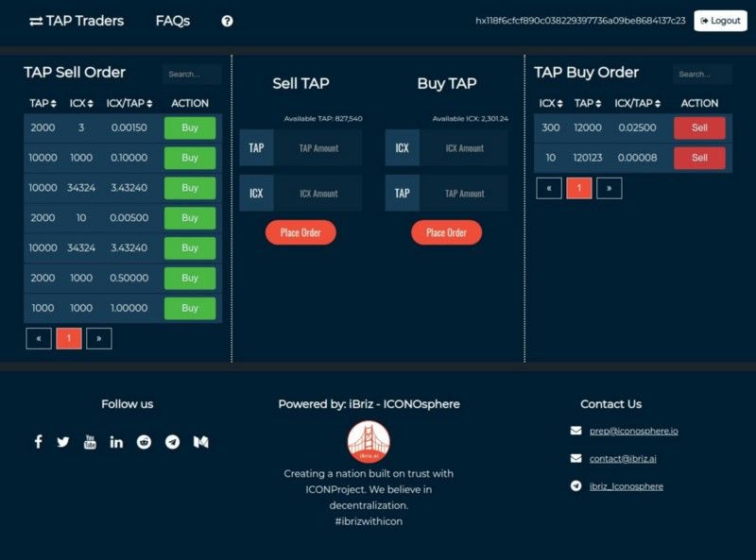Open the Facebook page icon

click(39, 441)
